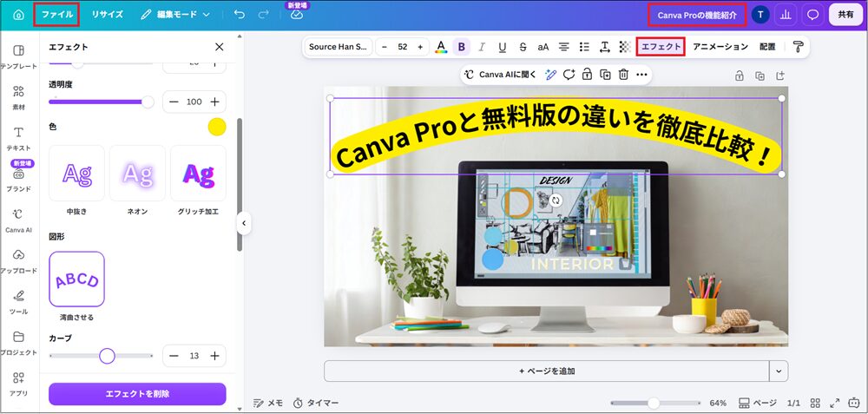Screen dimensions: 868x414
Task: Decrease 透明度 value with minus
Action: pyautogui.click(x=174, y=102)
